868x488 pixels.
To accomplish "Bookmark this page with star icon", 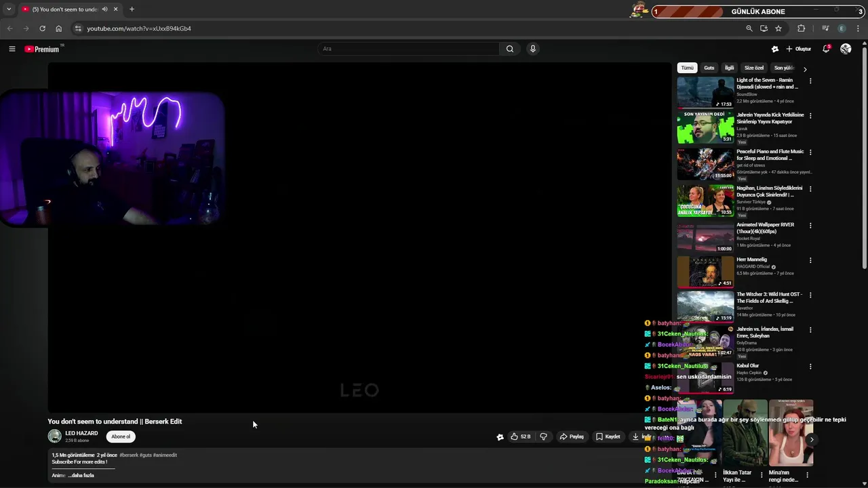I will (x=778, y=28).
